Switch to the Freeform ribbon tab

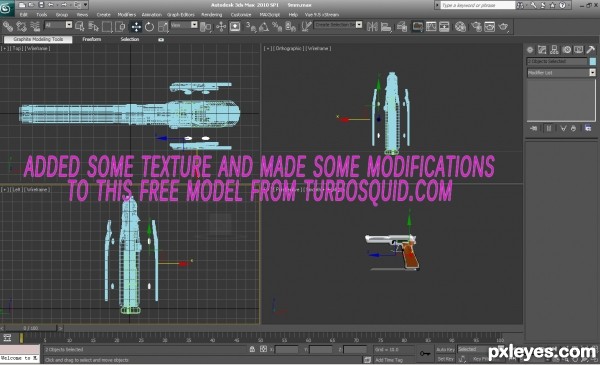coord(91,39)
